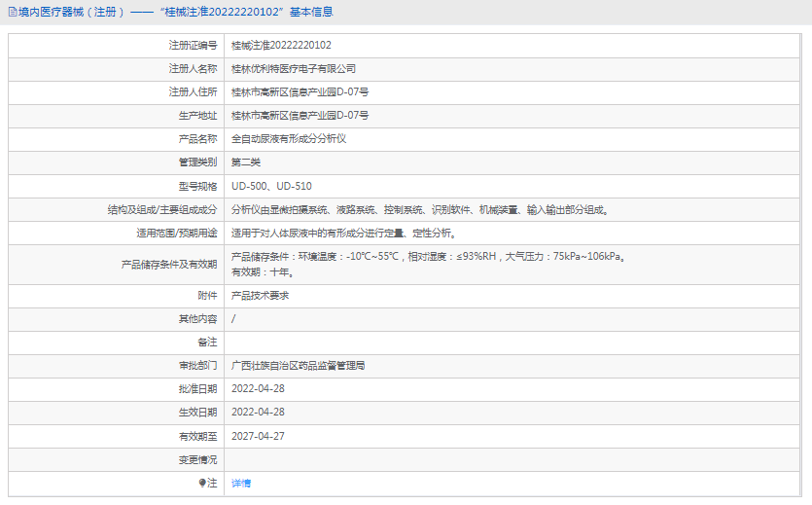The width and height of the screenshot is (812, 505).
Task: Select the structure description starting 分析仪由显微拍摄系统
Action: (421, 210)
